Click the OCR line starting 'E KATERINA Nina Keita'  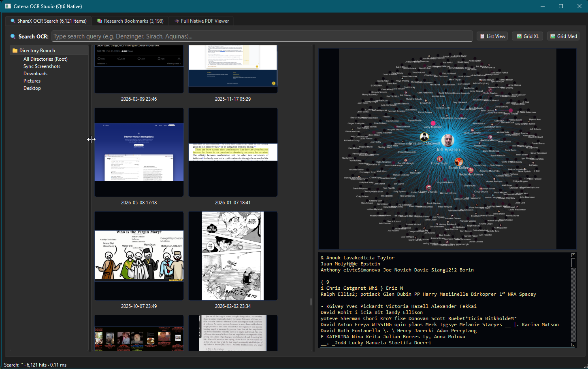click(393, 337)
